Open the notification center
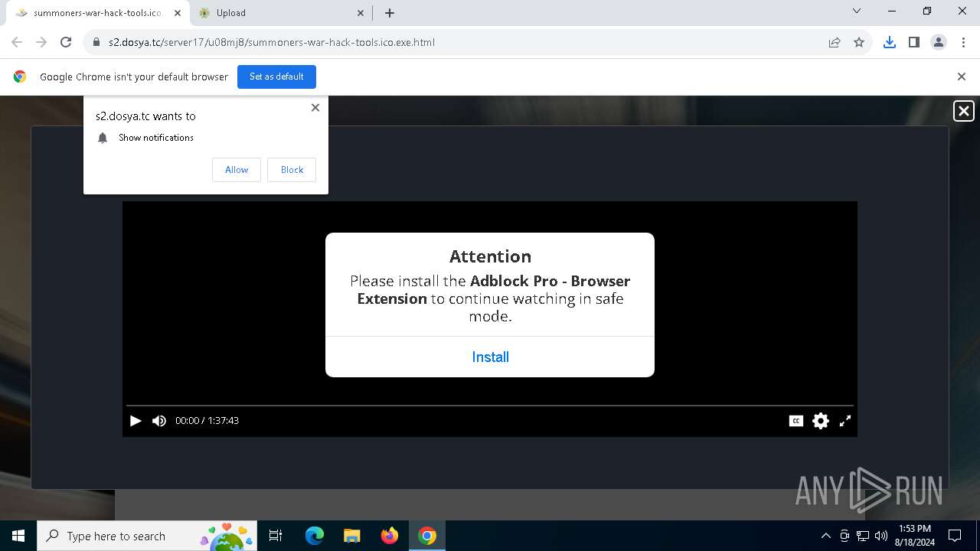 pos(955,536)
